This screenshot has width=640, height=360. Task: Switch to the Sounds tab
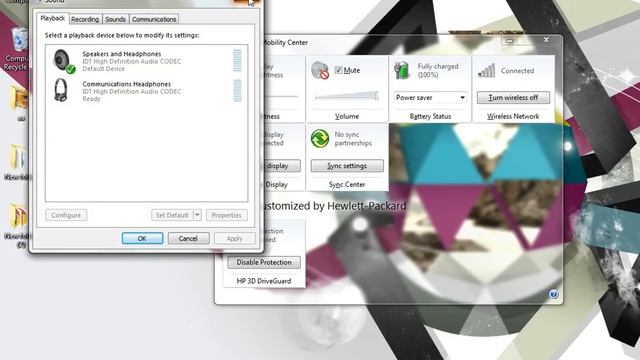[x=116, y=19]
